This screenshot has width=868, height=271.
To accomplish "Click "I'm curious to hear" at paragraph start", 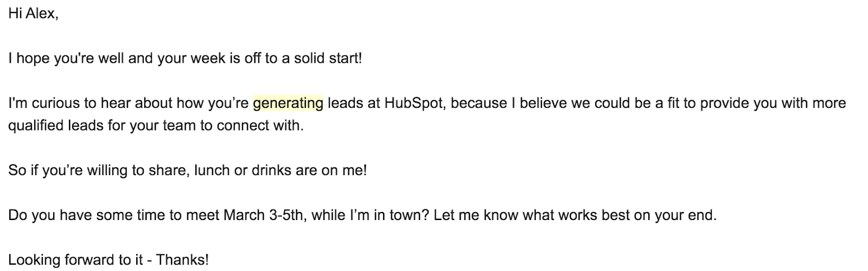I will [x=69, y=103].
